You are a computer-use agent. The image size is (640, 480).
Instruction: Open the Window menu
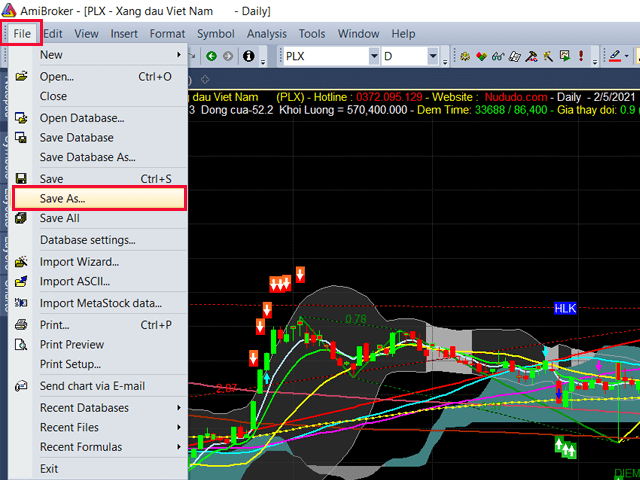pyautogui.click(x=359, y=33)
